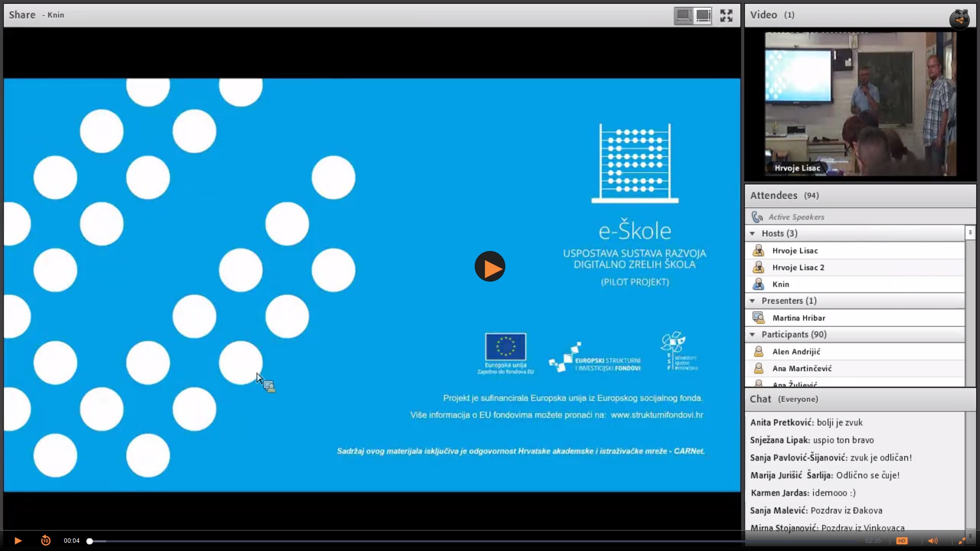This screenshot has width=980, height=551.
Task: Click Sanja Pavlović-Šijanović's chat message
Action: click(x=831, y=458)
